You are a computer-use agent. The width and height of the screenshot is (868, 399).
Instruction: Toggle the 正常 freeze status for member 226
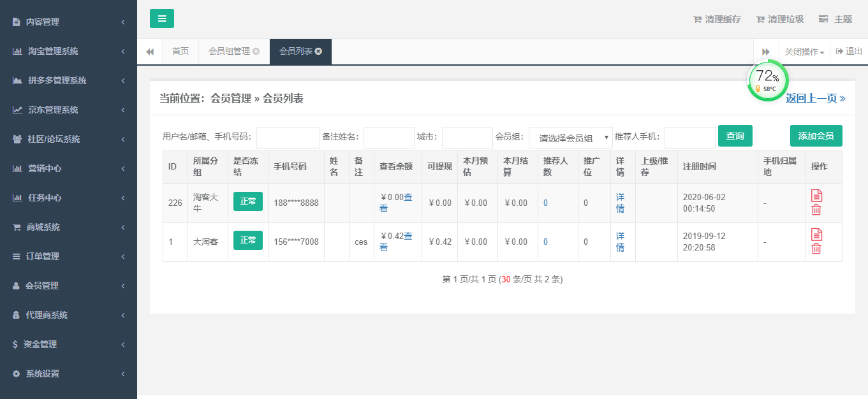pyautogui.click(x=247, y=201)
